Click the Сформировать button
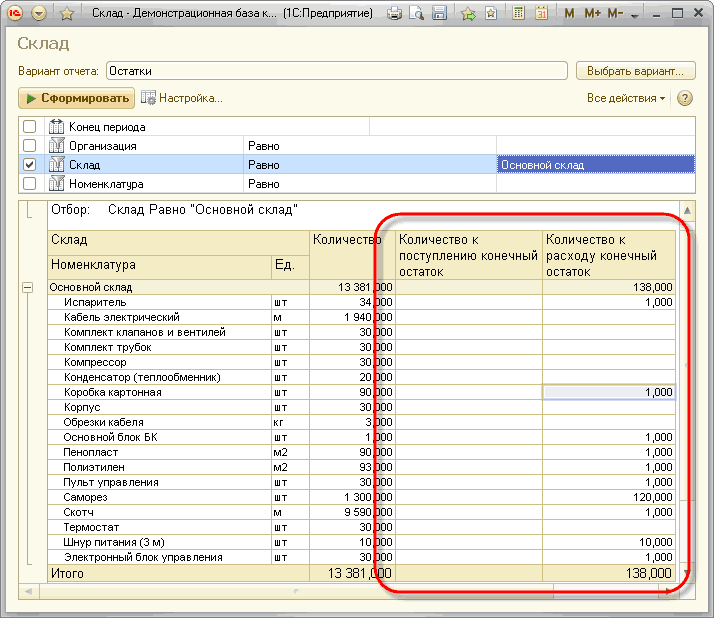The image size is (714, 618). pyautogui.click(x=76, y=98)
